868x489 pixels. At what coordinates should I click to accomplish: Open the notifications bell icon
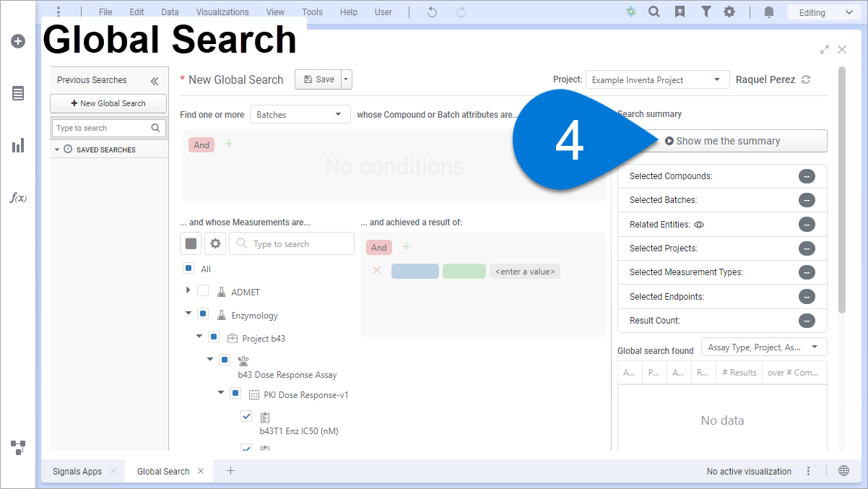[x=769, y=12]
